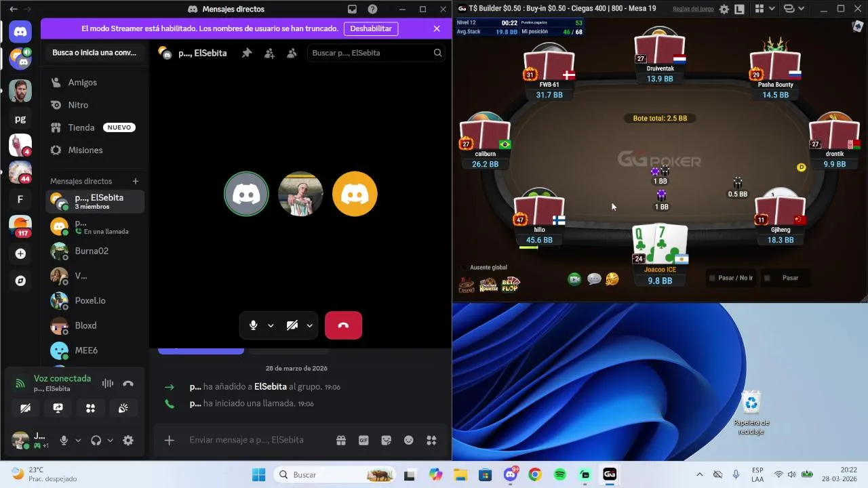Open GGPoker table chat bubble icon
Screen dimensions: 868x488
click(x=594, y=279)
